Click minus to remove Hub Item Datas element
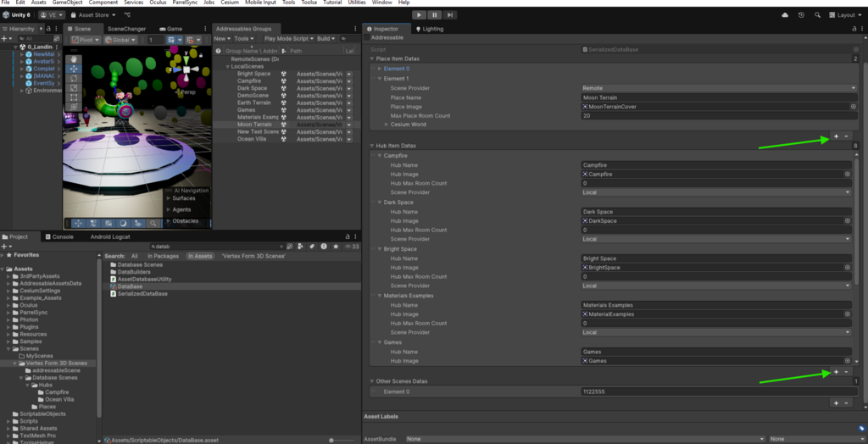Screen dimensions: 868x444 (846, 372)
